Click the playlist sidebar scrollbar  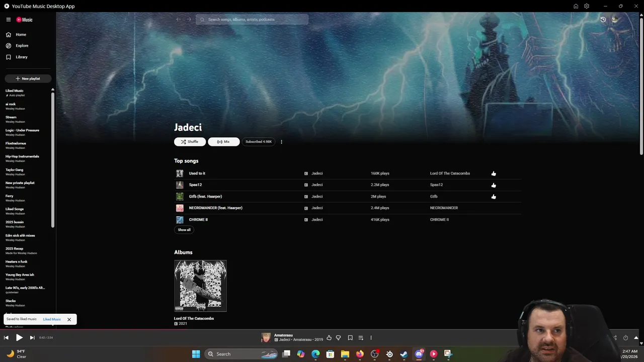click(x=52, y=159)
